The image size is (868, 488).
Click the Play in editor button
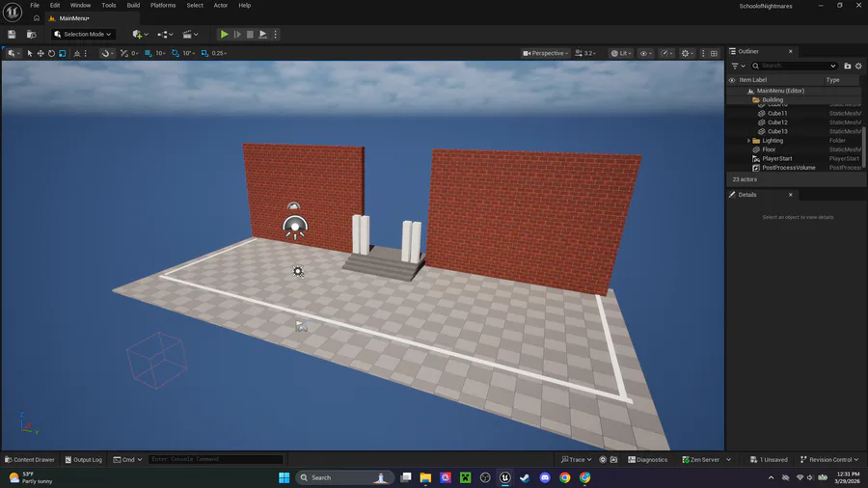click(x=224, y=35)
